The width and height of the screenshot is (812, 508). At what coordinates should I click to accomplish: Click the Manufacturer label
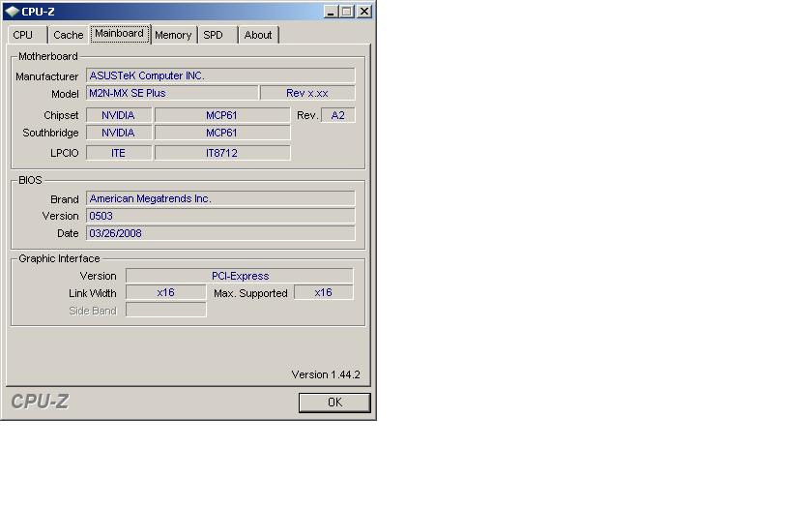(47, 76)
